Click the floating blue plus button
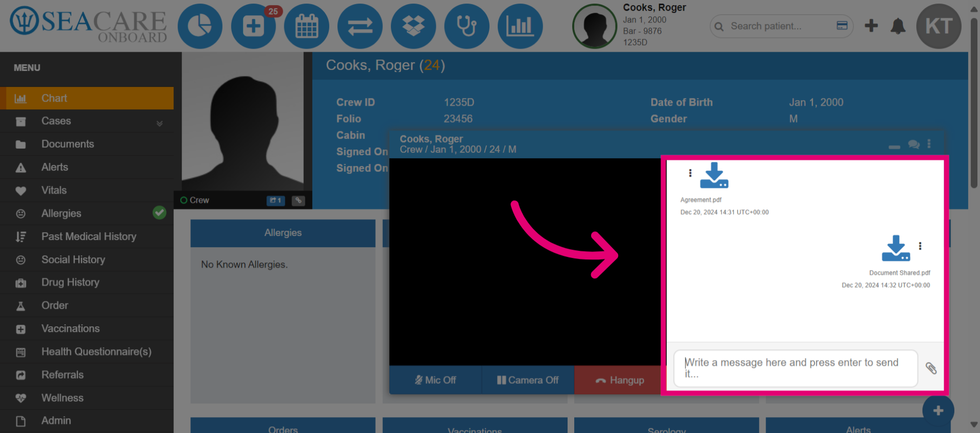This screenshot has width=980, height=433. pos(938,411)
